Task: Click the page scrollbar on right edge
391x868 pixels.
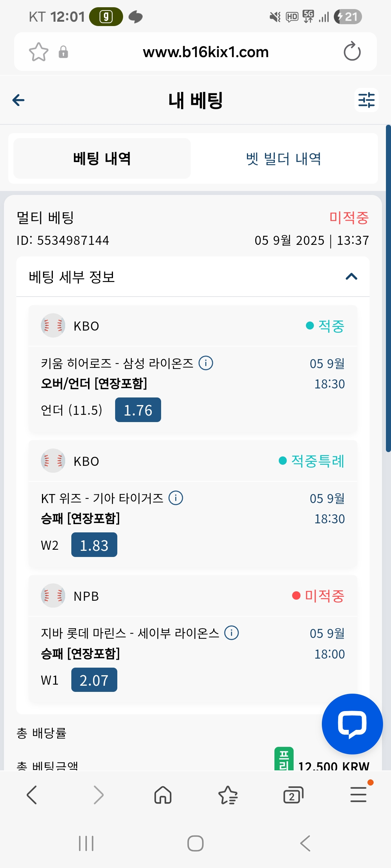Action: pos(388,288)
